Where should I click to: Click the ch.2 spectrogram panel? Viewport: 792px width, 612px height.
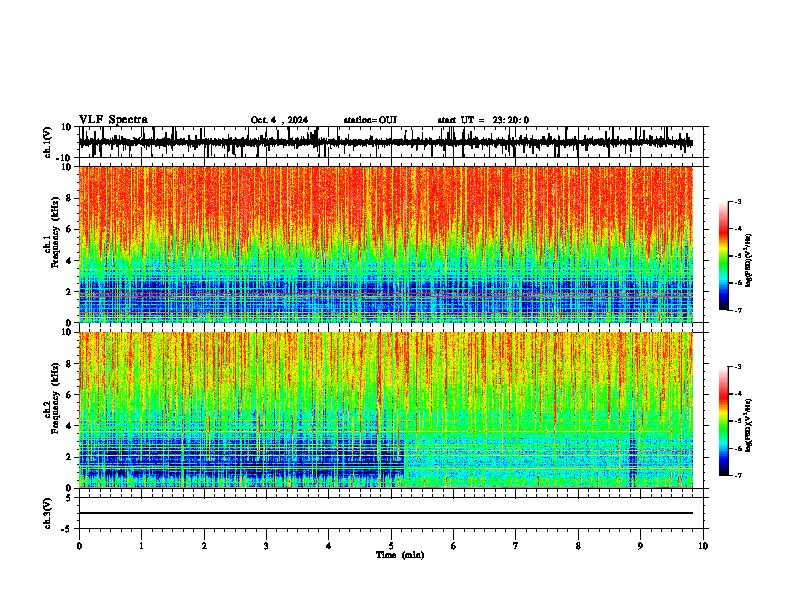coord(385,410)
